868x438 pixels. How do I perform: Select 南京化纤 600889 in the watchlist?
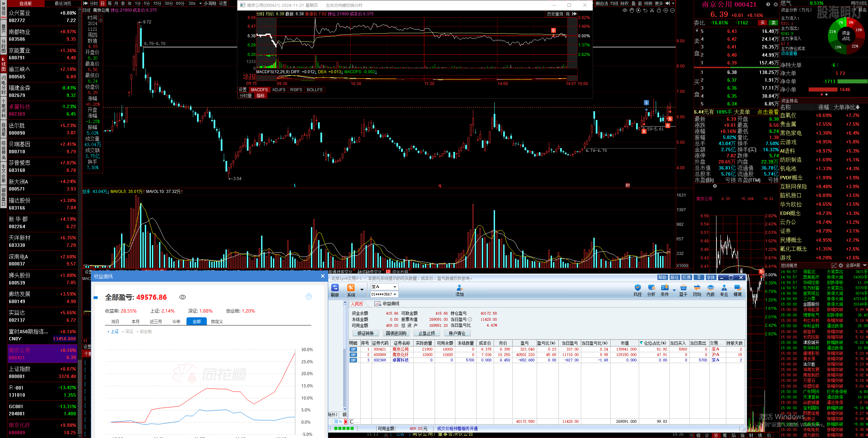42,429
